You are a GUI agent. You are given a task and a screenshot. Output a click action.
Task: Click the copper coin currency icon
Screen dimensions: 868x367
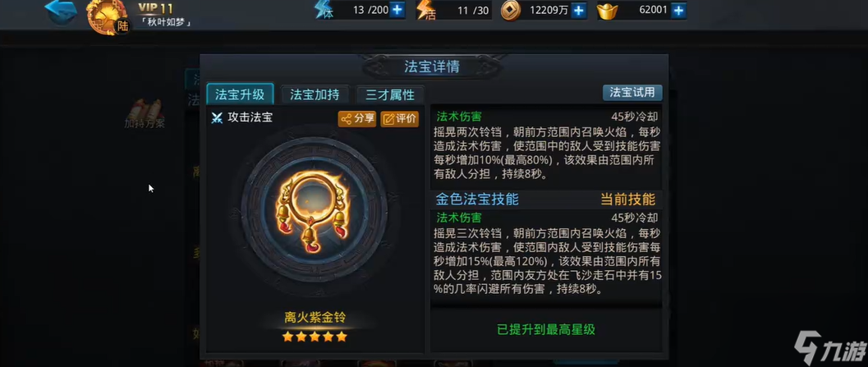pyautogui.click(x=511, y=11)
